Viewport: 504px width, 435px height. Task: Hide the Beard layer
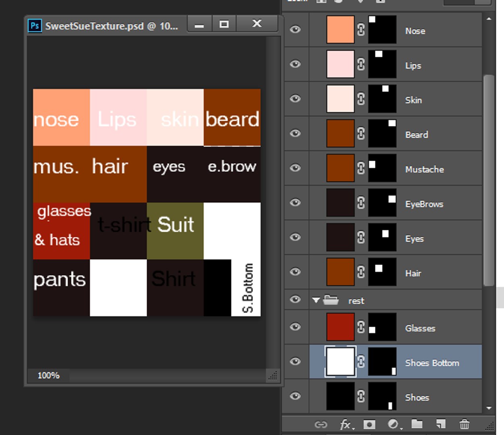point(296,133)
